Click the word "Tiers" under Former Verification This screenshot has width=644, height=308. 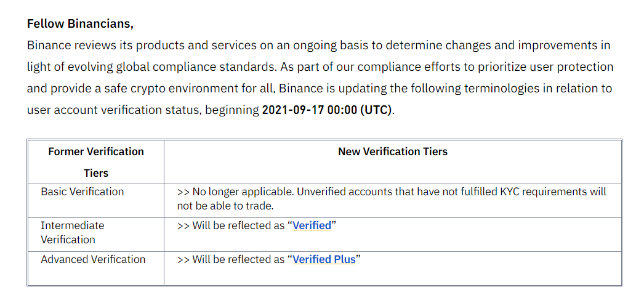pos(96,173)
